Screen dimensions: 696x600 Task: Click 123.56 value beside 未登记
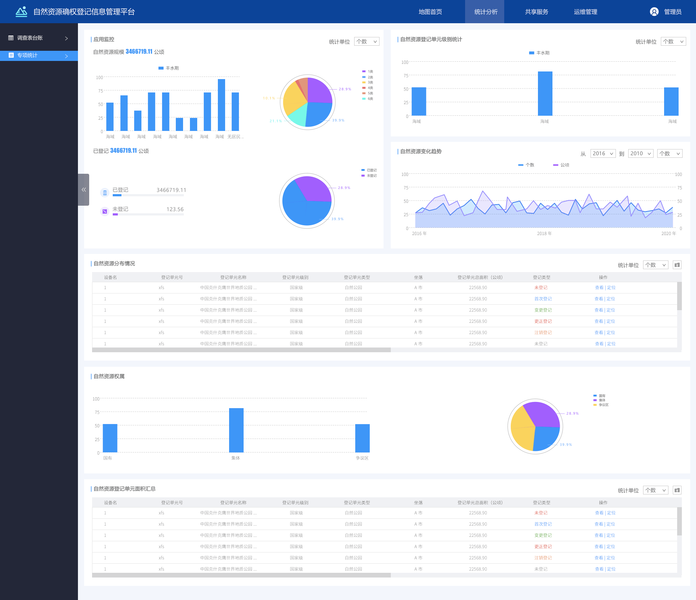[175, 209]
